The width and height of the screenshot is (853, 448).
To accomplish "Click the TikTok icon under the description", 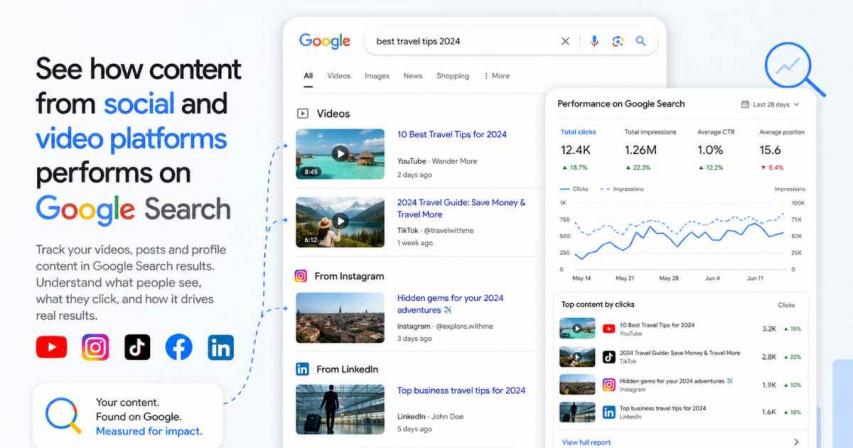I will (x=137, y=347).
